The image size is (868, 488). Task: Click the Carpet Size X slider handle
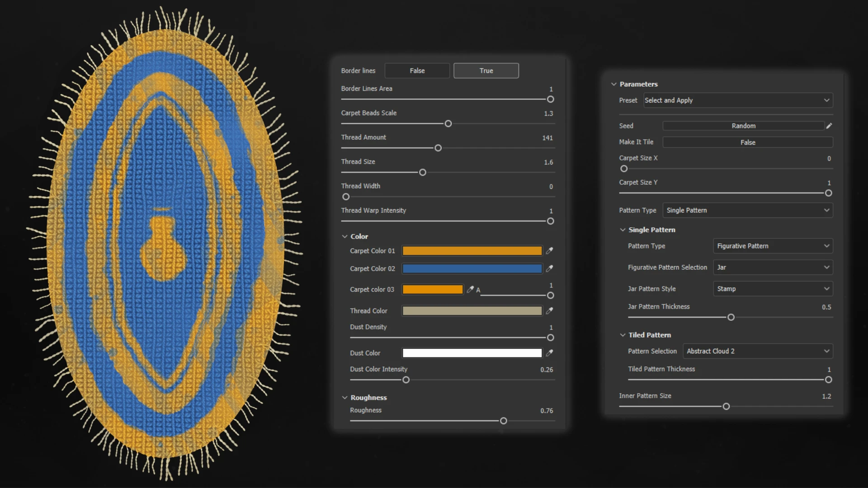point(624,169)
